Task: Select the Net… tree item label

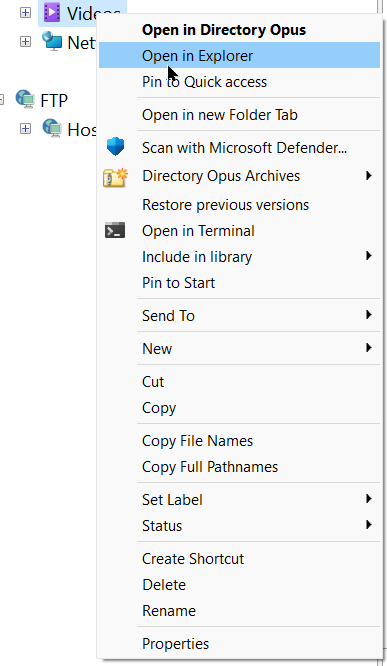Action: [81, 42]
